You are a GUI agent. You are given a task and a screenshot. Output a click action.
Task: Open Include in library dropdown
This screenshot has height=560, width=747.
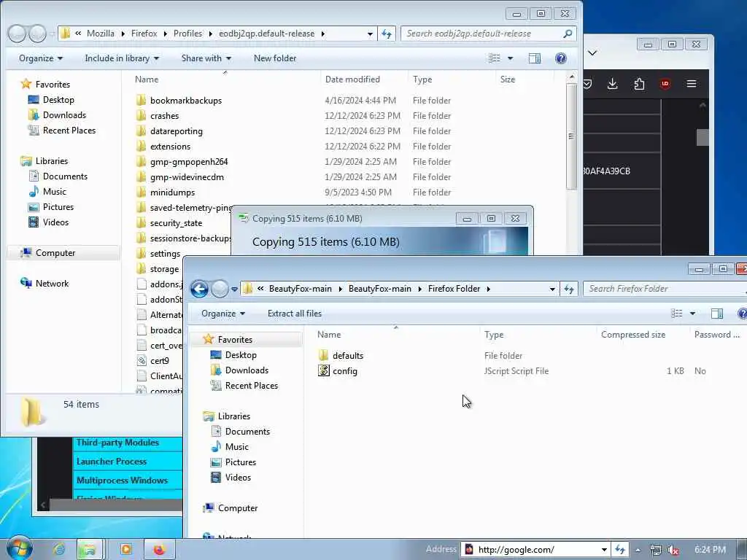click(122, 58)
